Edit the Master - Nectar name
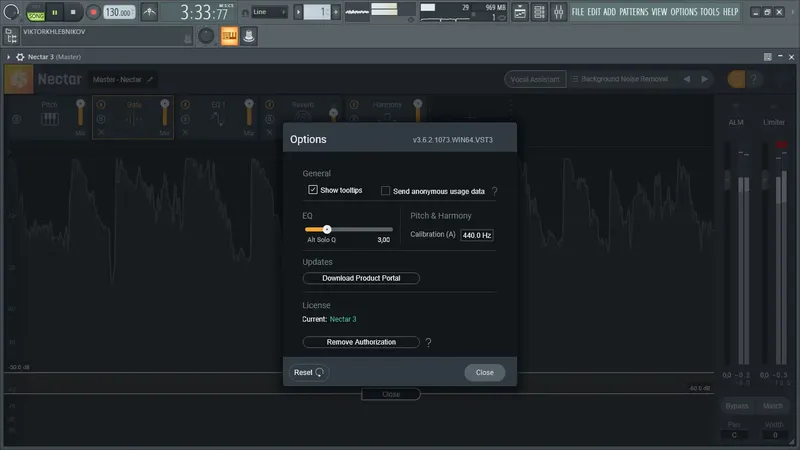Image resolution: width=800 pixels, height=450 pixels. coord(122,79)
